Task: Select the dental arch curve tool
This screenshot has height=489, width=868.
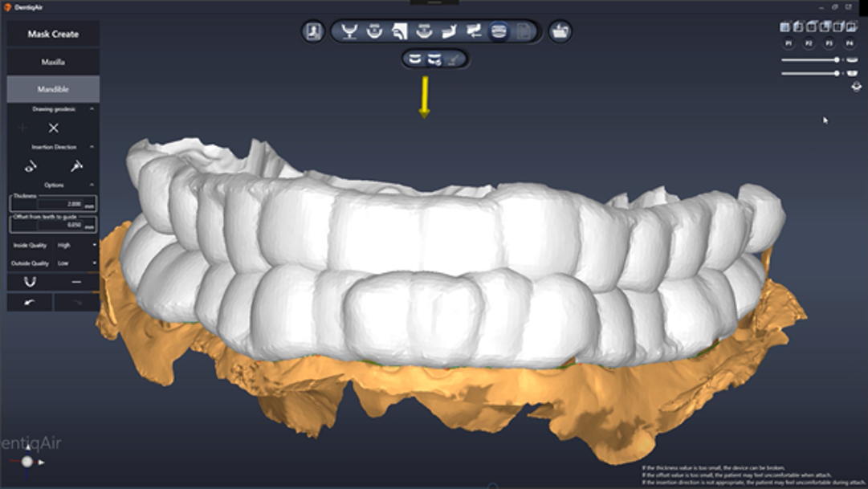Action: pos(348,31)
